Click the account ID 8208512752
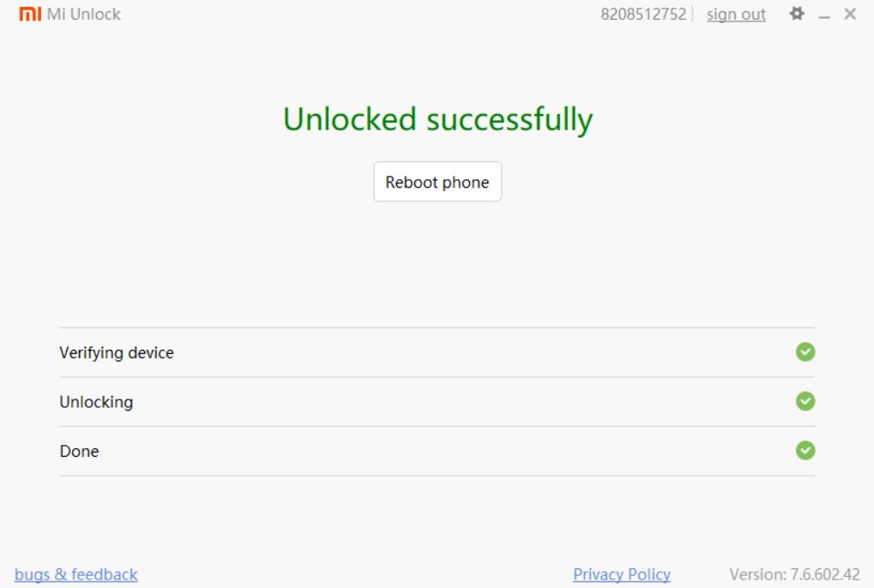Screen dimensions: 874x588 click(644, 15)
